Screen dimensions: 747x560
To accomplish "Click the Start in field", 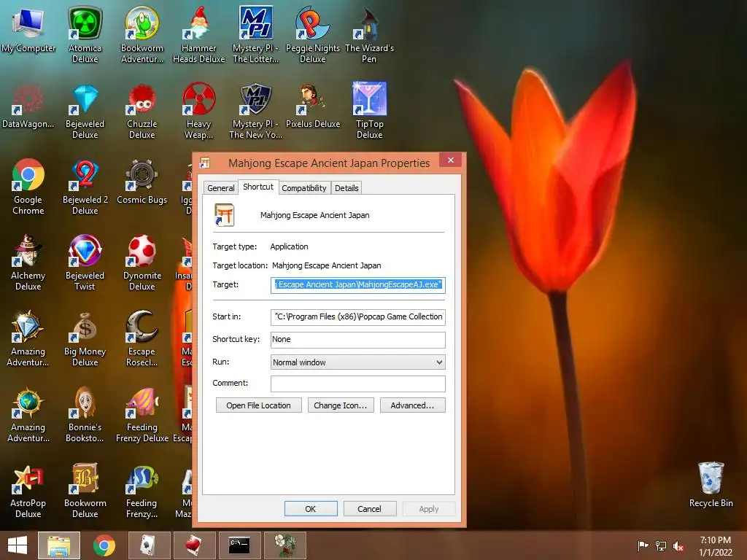I will pyautogui.click(x=357, y=316).
